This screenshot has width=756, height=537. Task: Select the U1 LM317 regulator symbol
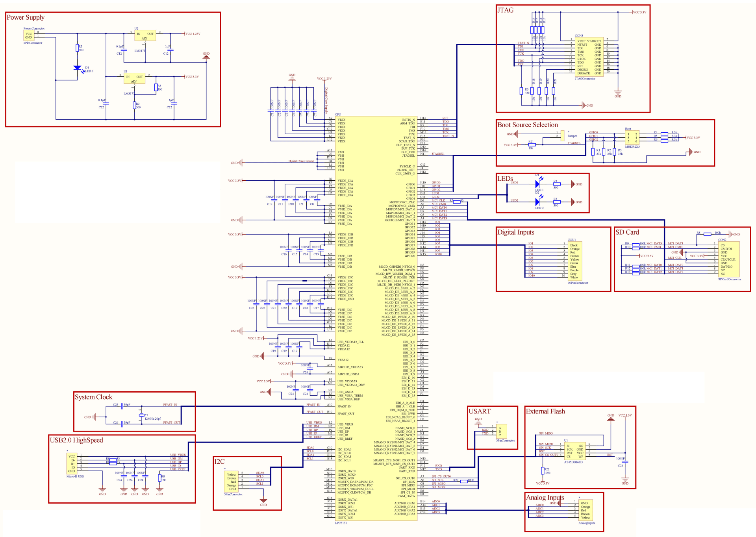(x=134, y=79)
